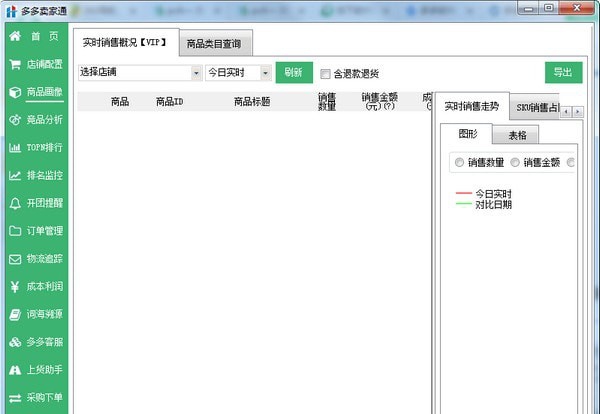Click the road listing assistant icon
Viewport: 600px width, 414px height.
15,370
